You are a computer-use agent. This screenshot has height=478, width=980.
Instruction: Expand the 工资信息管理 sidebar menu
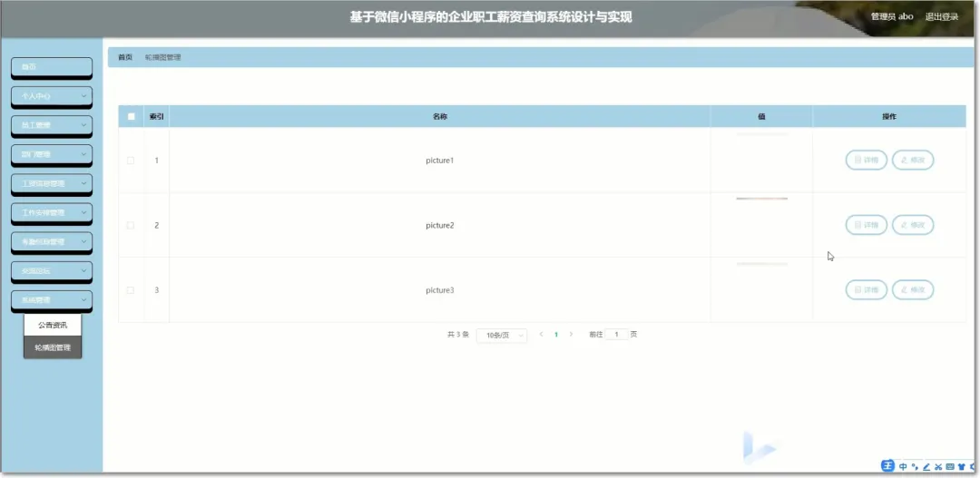(52, 184)
